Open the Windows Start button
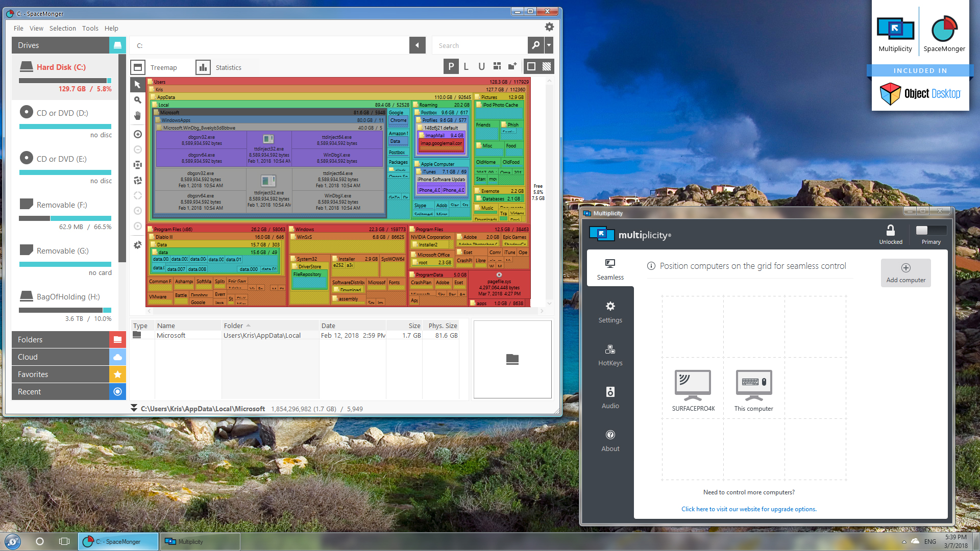This screenshot has height=551, width=980. pyautogui.click(x=13, y=541)
